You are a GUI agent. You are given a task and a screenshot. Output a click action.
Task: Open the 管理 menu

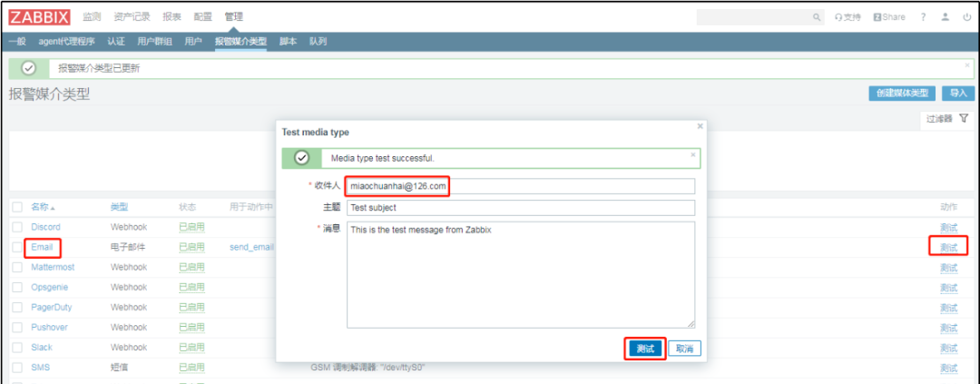coord(234,17)
